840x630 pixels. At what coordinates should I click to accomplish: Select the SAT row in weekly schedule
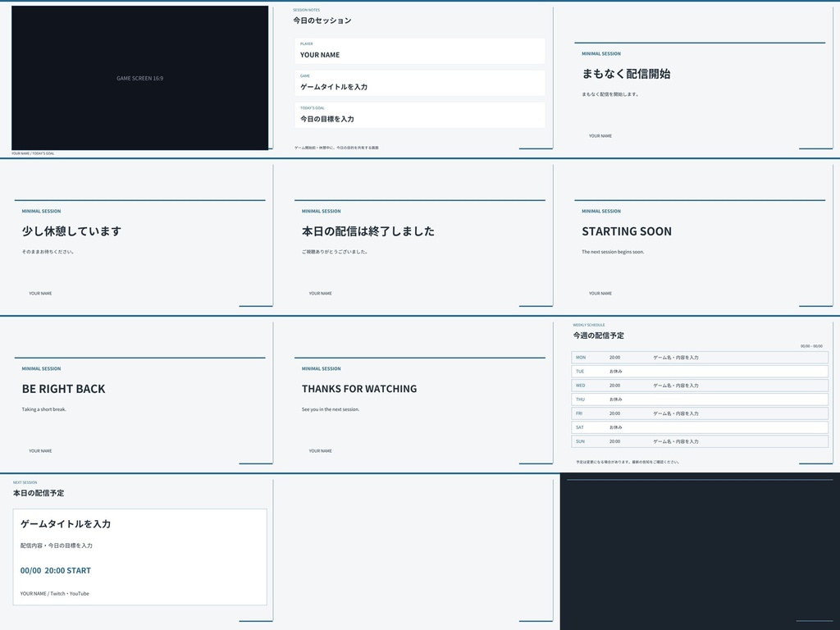pos(700,427)
